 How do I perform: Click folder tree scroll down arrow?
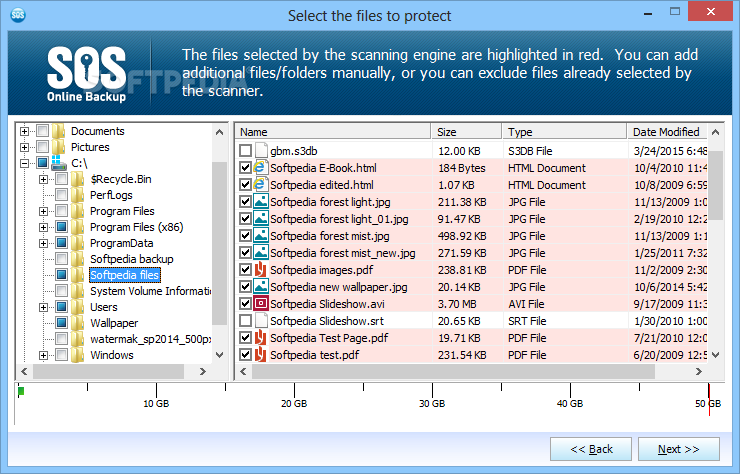219,355
